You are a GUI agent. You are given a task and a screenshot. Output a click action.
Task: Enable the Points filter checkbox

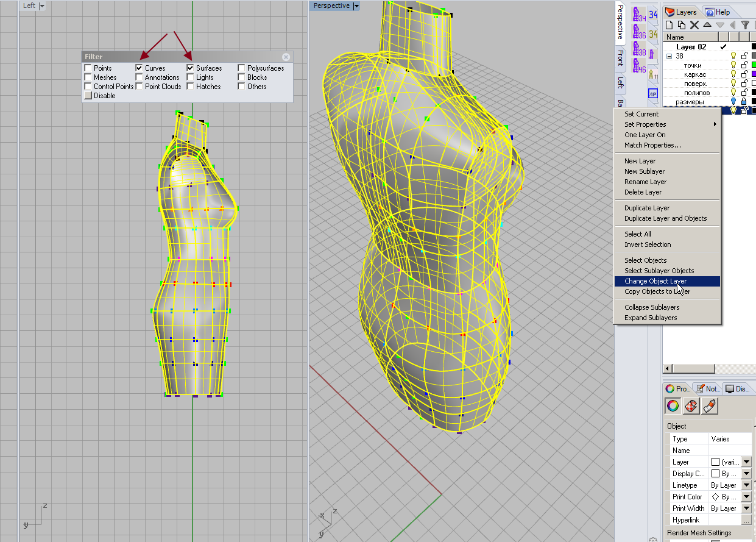(88, 68)
